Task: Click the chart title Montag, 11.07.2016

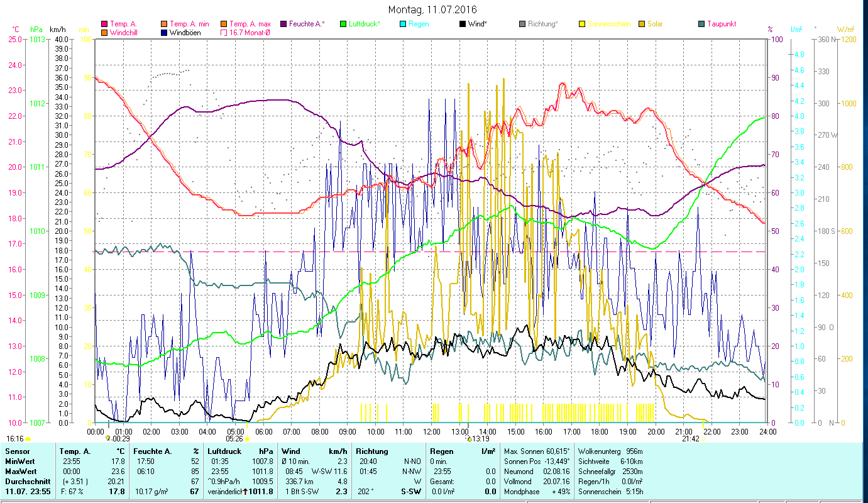Action: click(x=432, y=9)
